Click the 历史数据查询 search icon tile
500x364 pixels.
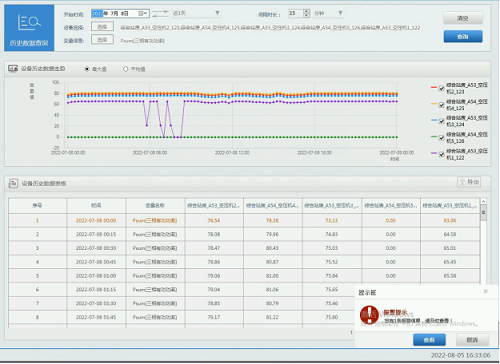tap(29, 28)
